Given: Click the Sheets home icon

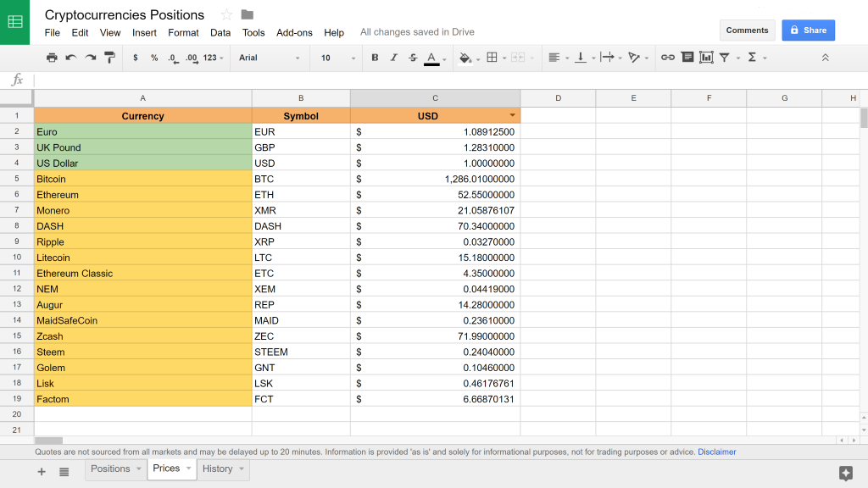Looking at the screenshot, I should click(x=15, y=22).
